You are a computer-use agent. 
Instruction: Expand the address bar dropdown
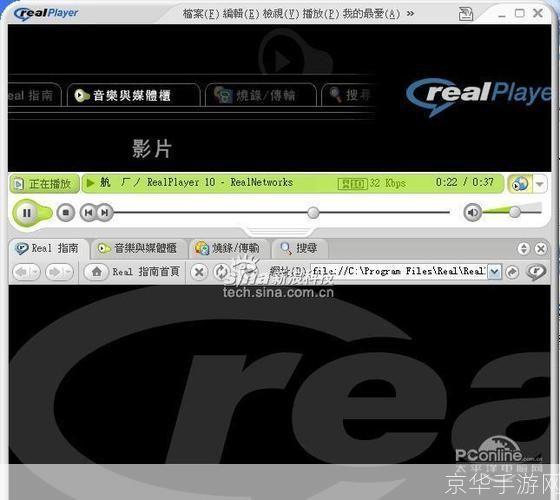(495, 272)
